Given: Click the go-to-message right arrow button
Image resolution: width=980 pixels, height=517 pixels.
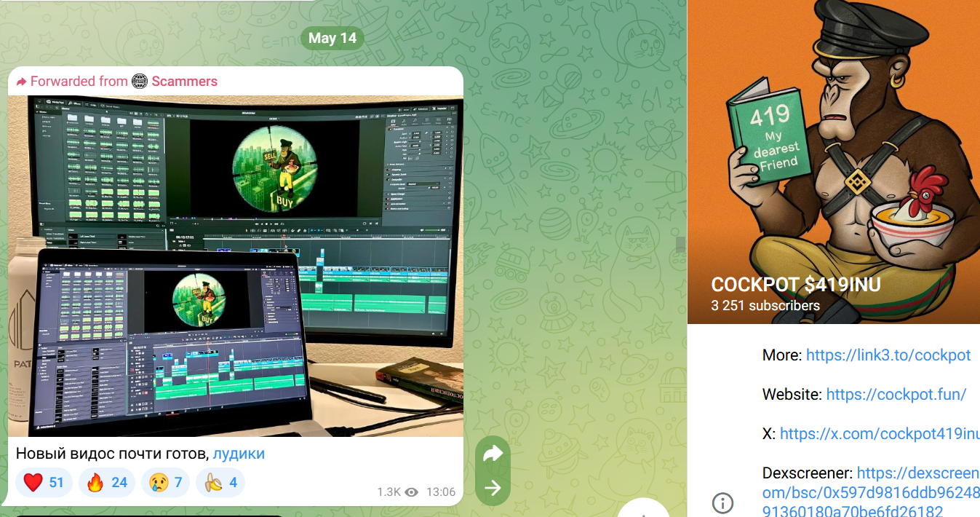Looking at the screenshot, I should click(493, 487).
